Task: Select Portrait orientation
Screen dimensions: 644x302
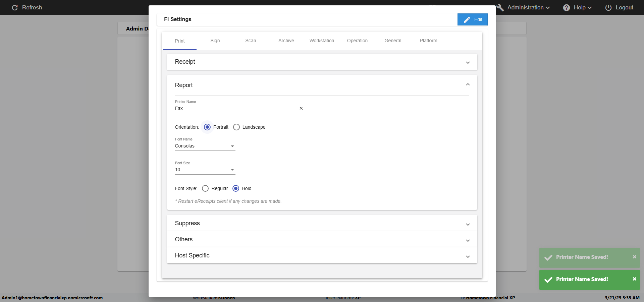Action: 207,127
